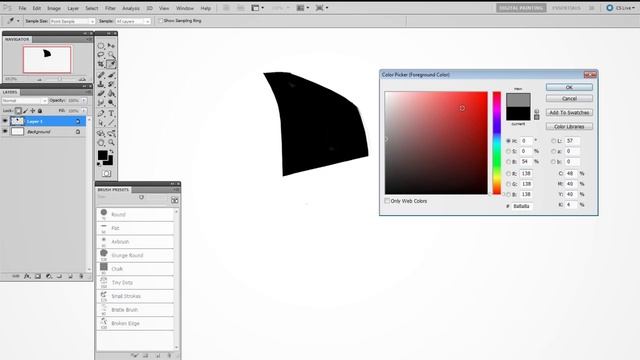Screen dimensions: 640x360
Task: Open the Window menu
Action: (184, 8)
